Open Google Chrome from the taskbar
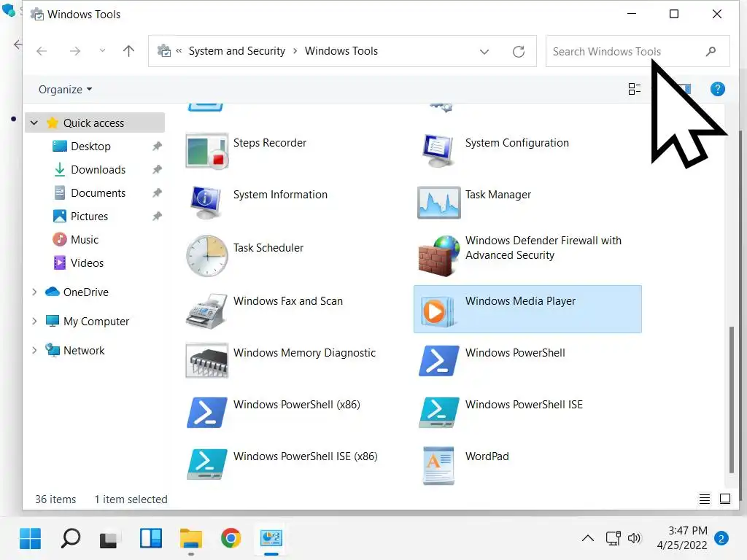Viewport: 747px width, 560px height. (231, 539)
